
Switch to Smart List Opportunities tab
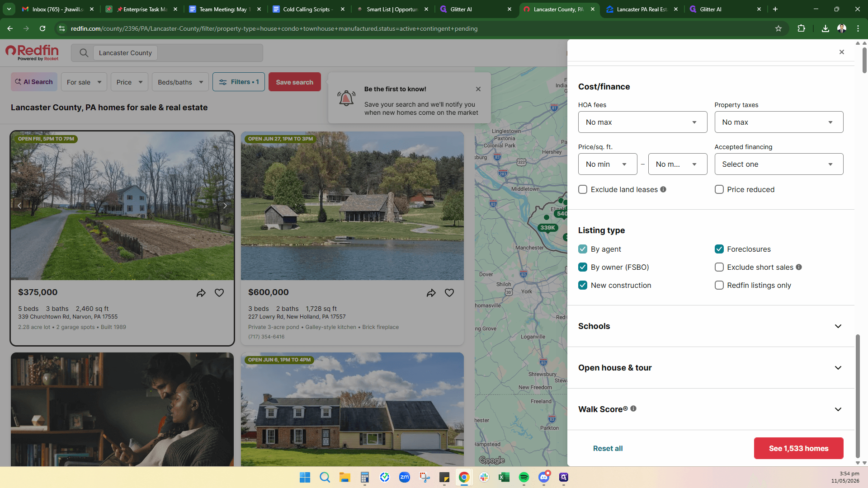click(x=392, y=9)
